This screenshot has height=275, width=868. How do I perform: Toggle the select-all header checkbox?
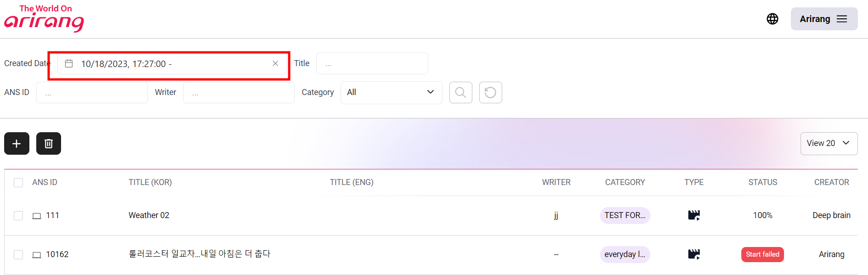(x=18, y=183)
